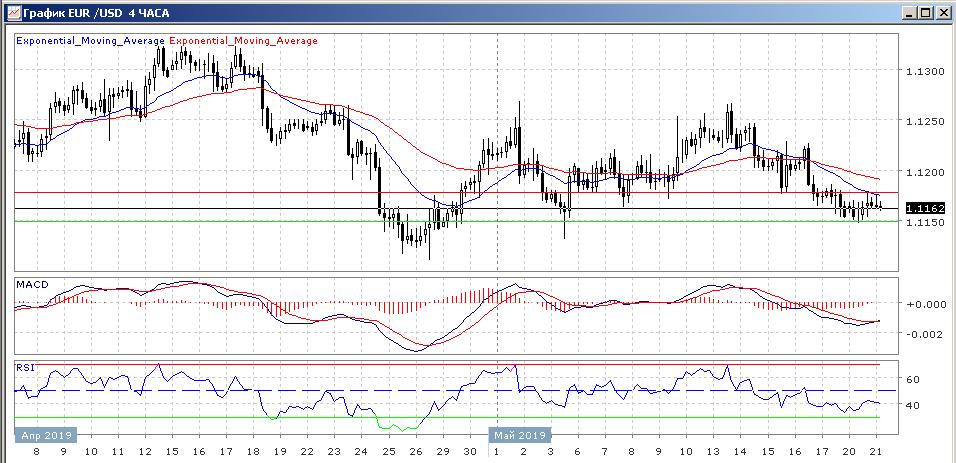Click the MACD -0.002 axis label
Screen dimensions: 956x463
click(925, 334)
